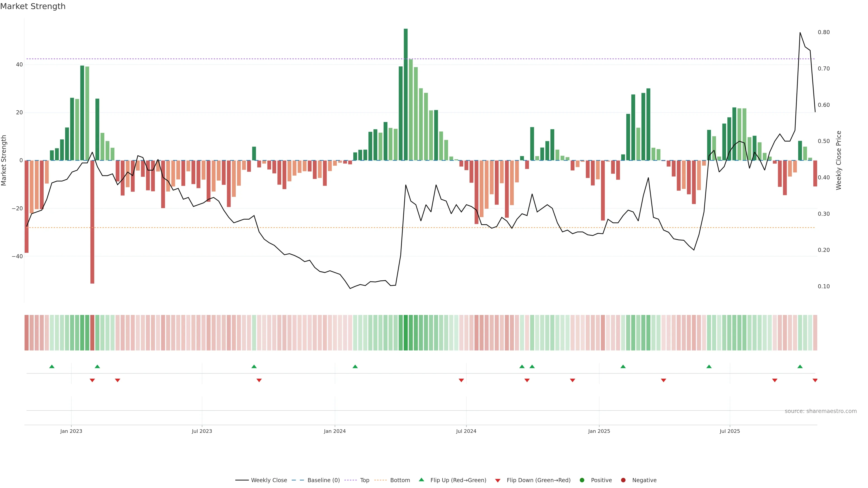Click Flip Up legend green triangle

tap(421, 480)
